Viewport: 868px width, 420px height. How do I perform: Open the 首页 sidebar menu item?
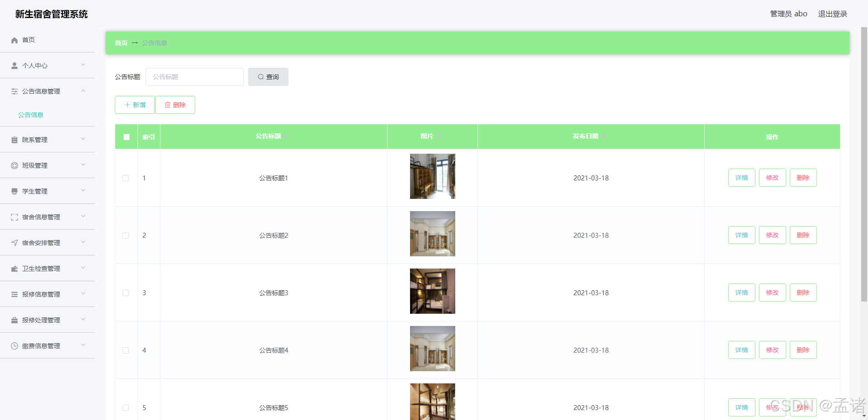47,40
